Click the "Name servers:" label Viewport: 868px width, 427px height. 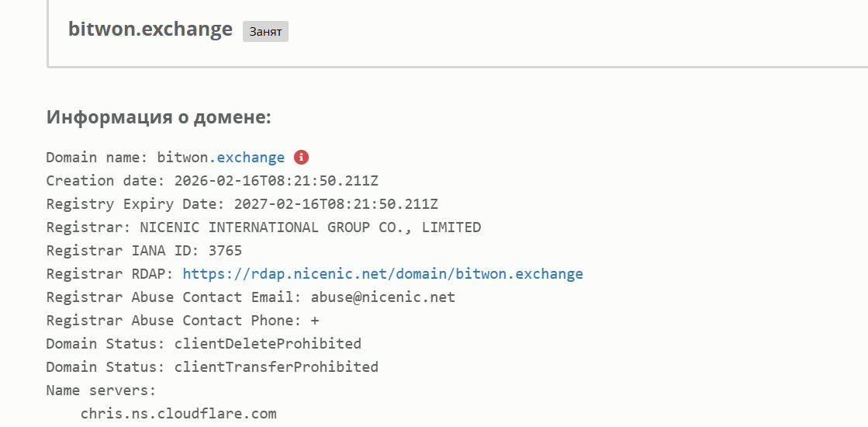tap(101, 391)
